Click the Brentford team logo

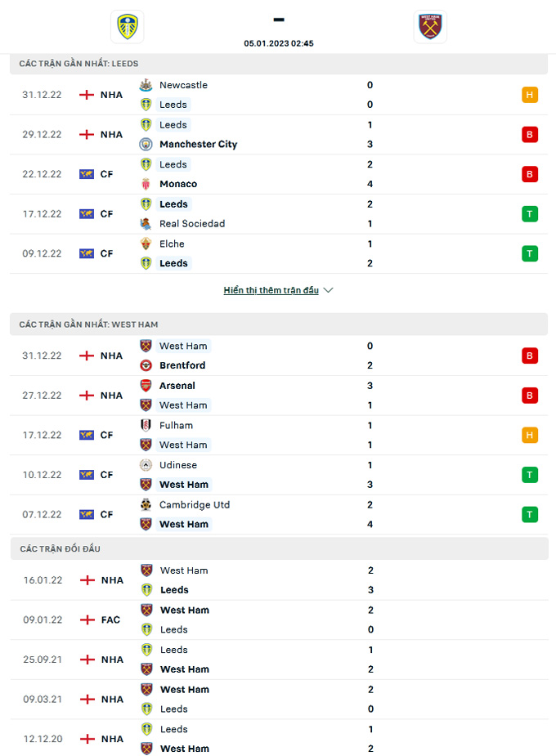click(146, 365)
